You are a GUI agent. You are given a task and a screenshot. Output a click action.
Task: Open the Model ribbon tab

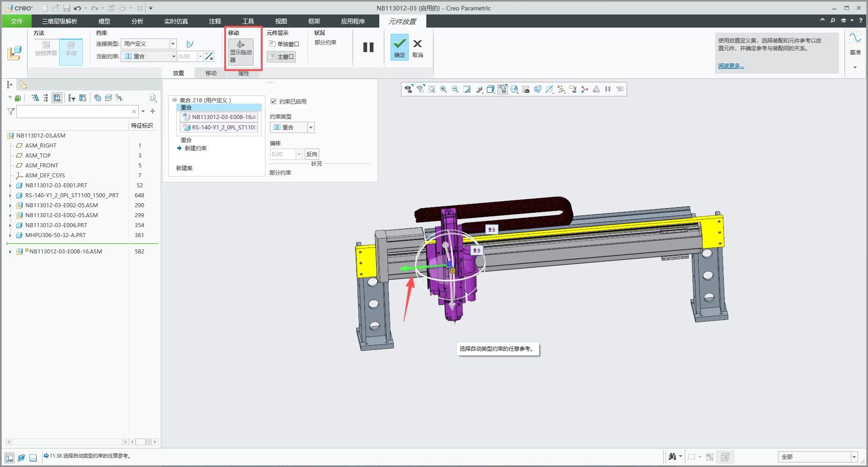click(104, 21)
